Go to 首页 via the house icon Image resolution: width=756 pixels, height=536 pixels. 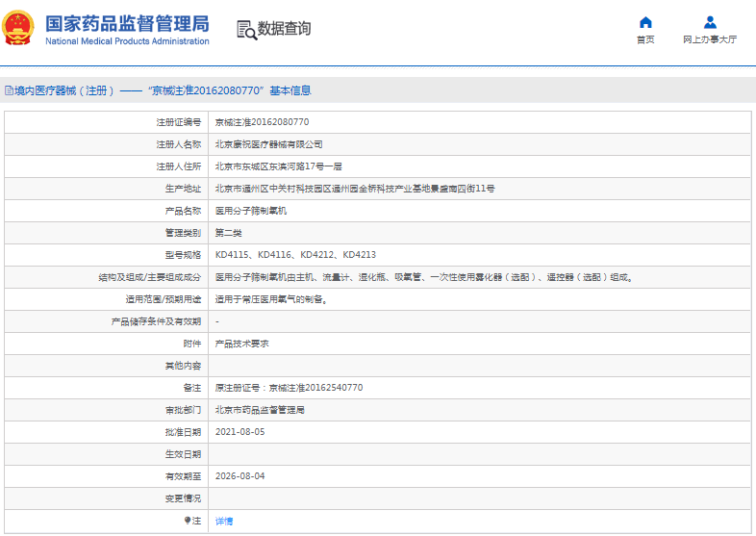pyautogui.click(x=645, y=22)
